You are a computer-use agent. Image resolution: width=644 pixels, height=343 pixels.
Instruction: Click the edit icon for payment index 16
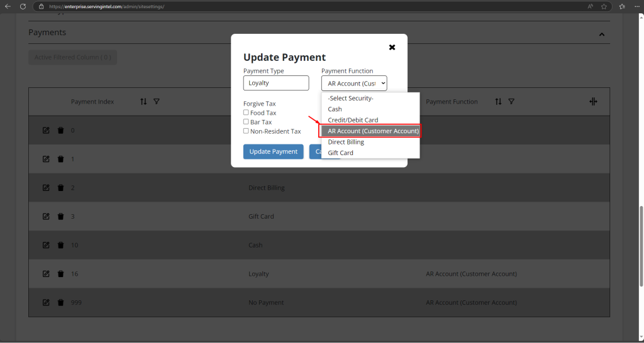[46, 274]
